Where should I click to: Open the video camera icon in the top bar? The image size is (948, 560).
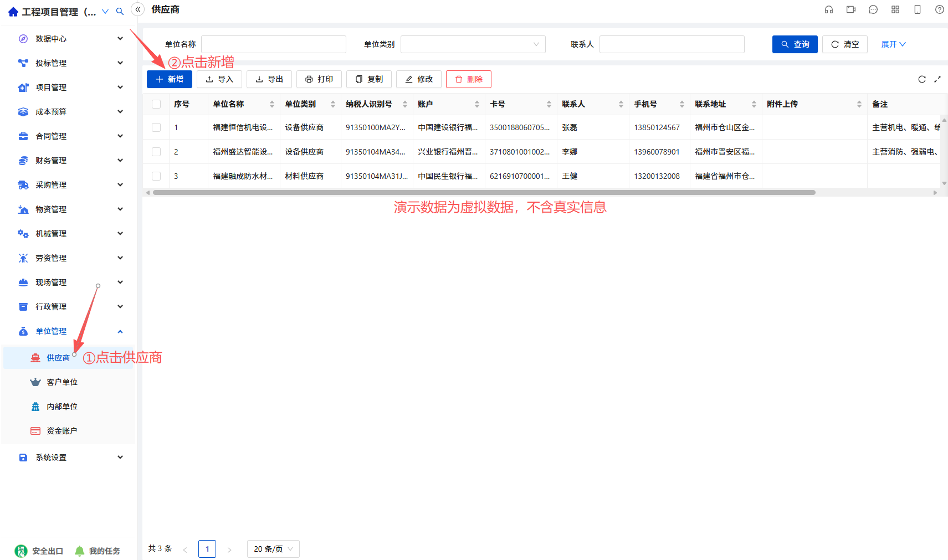[x=851, y=9]
